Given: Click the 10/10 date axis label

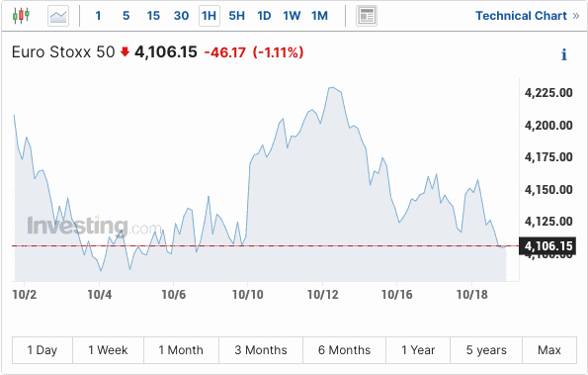Looking at the screenshot, I should pyautogui.click(x=248, y=295).
